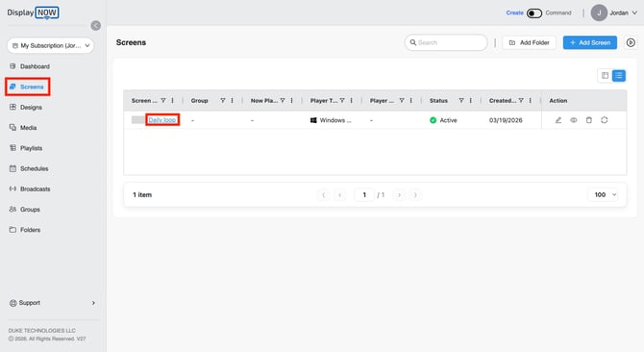Click the Add Folder button
Image resolution: width=644 pixels, height=352 pixels.
click(529, 42)
